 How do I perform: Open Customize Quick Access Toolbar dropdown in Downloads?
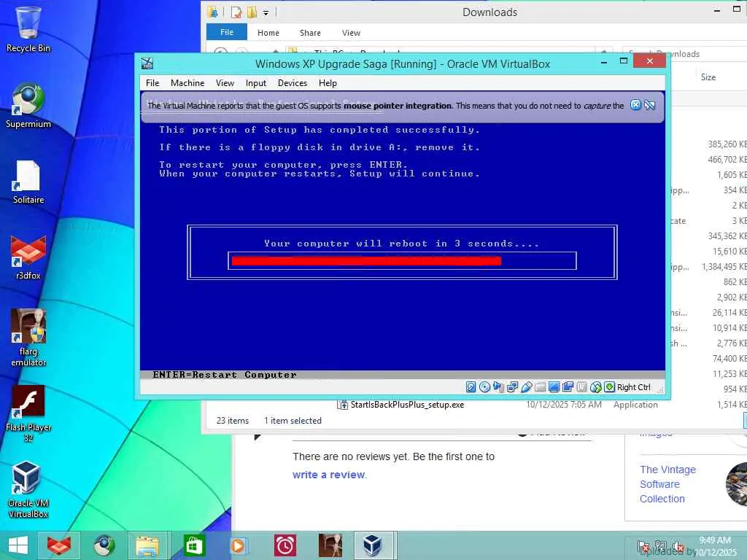(266, 13)
